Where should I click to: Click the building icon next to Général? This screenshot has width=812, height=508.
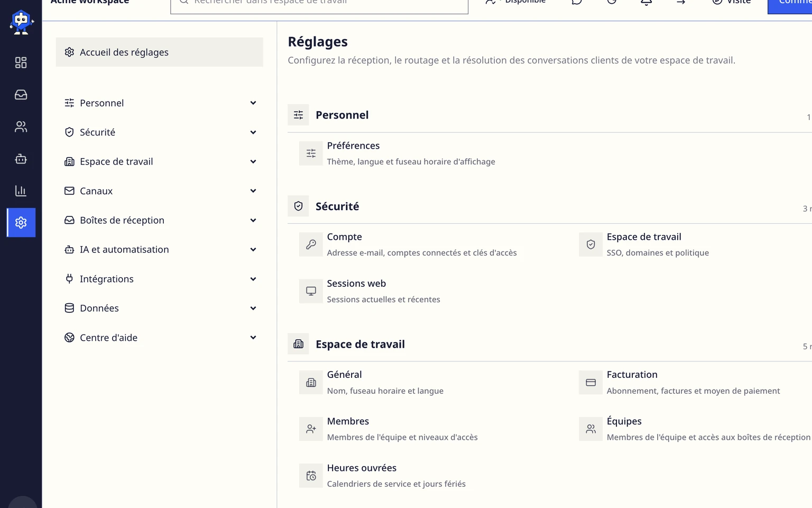point(311,383)
